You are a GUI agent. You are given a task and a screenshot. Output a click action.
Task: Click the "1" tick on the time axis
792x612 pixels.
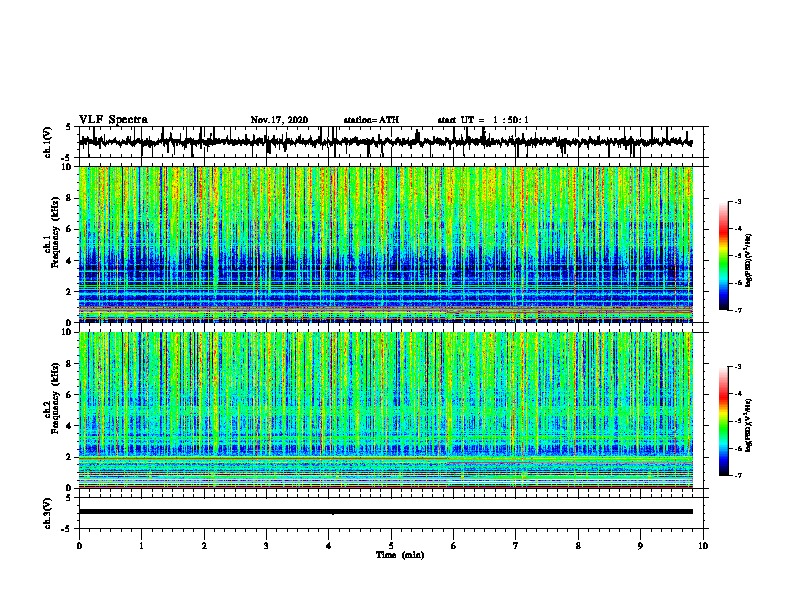pos(141,546)
